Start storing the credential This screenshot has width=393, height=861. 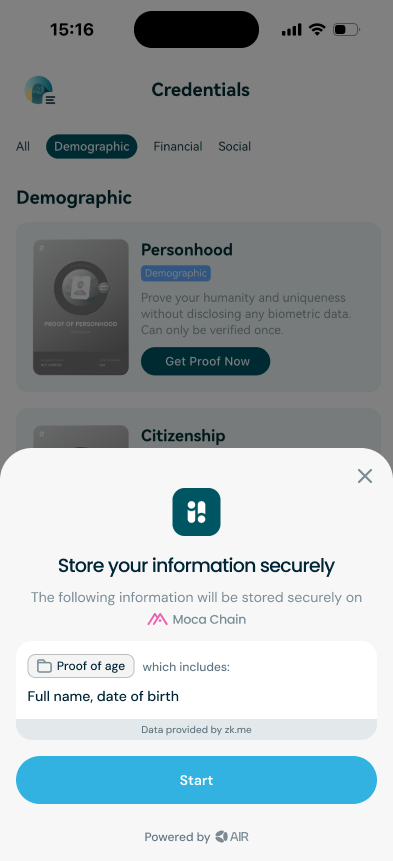pos(196,780)
